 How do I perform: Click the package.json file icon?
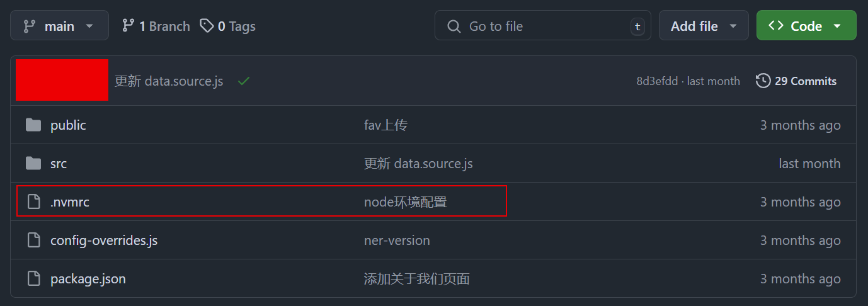tap(33, 279)
